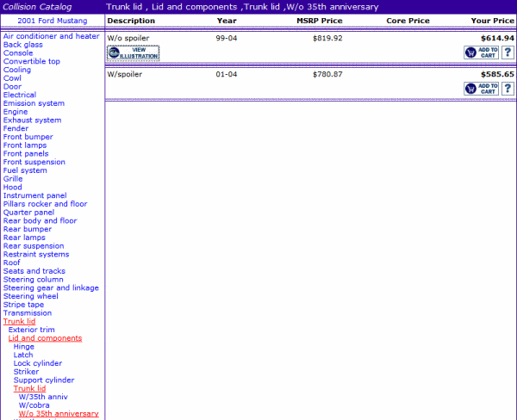Viewport: 517px width, 420px height.
Task: Select Instrument panel category
Action: (x=35, y=195)
